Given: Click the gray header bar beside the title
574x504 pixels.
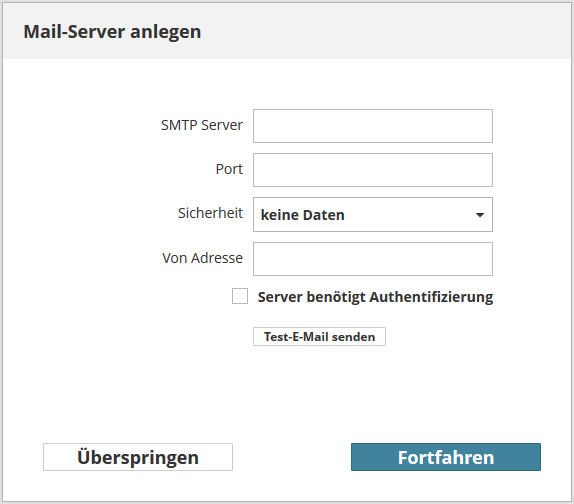Looking at the screenshot, I should (x=384, y=31).
